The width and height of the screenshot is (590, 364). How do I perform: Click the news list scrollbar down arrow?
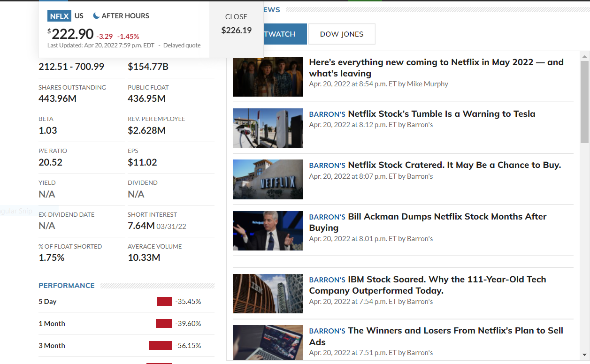point(584,355)
